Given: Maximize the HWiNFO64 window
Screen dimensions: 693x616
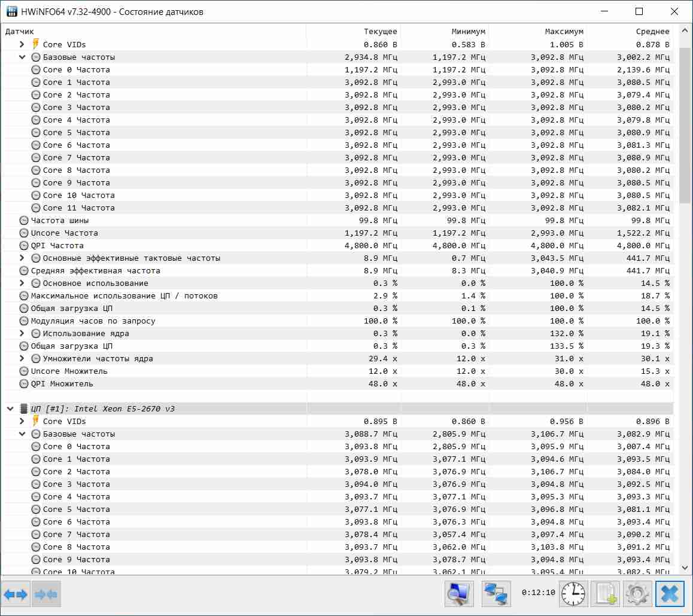Looking at the screenshot, I should coord(639,11).
